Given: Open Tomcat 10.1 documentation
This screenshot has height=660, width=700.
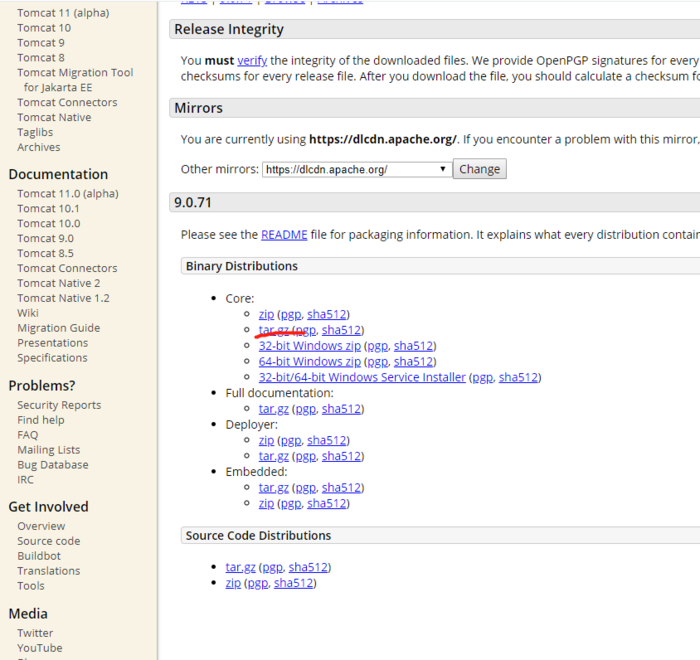Looking at the screenshot, I should (x=48, y=209).
